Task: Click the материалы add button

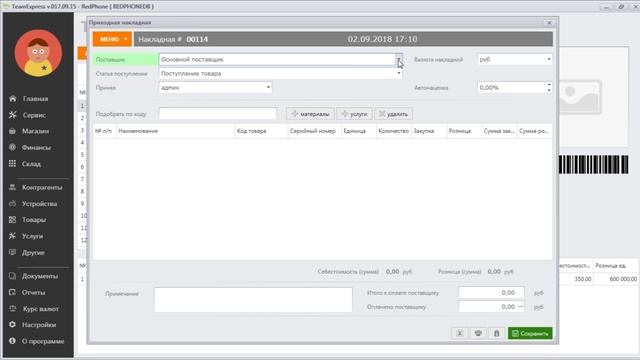Action: 311,114
